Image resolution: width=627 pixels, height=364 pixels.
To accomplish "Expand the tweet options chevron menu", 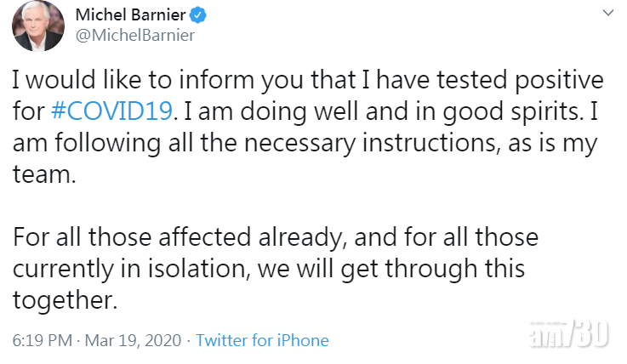I will tap(607, 14).
